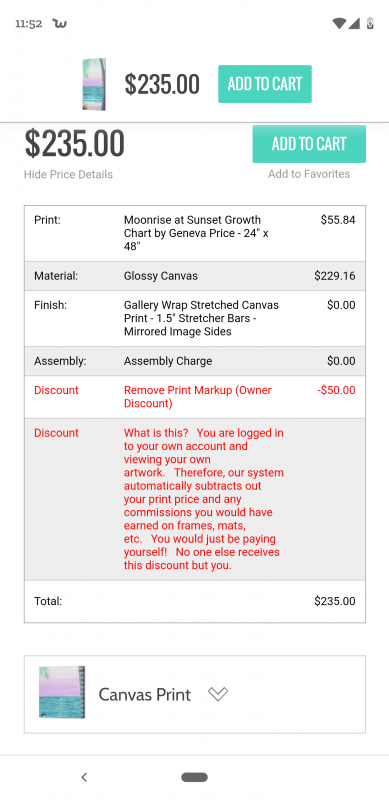Select the Print row with $55.84
389x800 pixels.
coord(194,233)
